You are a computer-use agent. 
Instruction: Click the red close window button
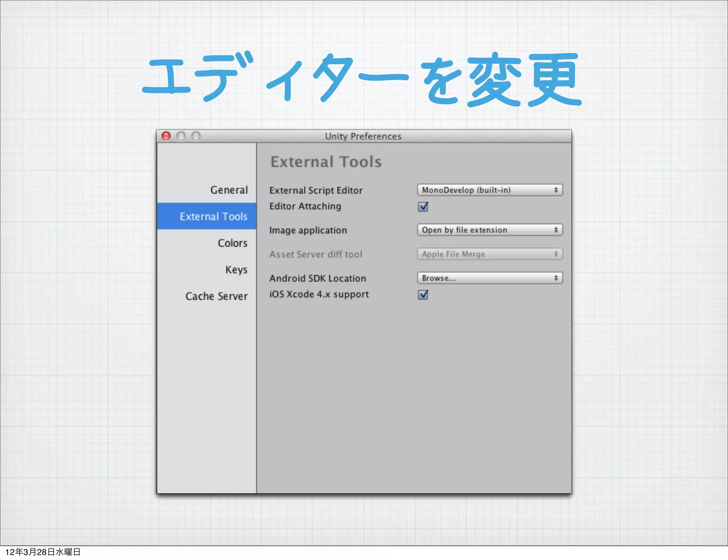pos(166,136)
